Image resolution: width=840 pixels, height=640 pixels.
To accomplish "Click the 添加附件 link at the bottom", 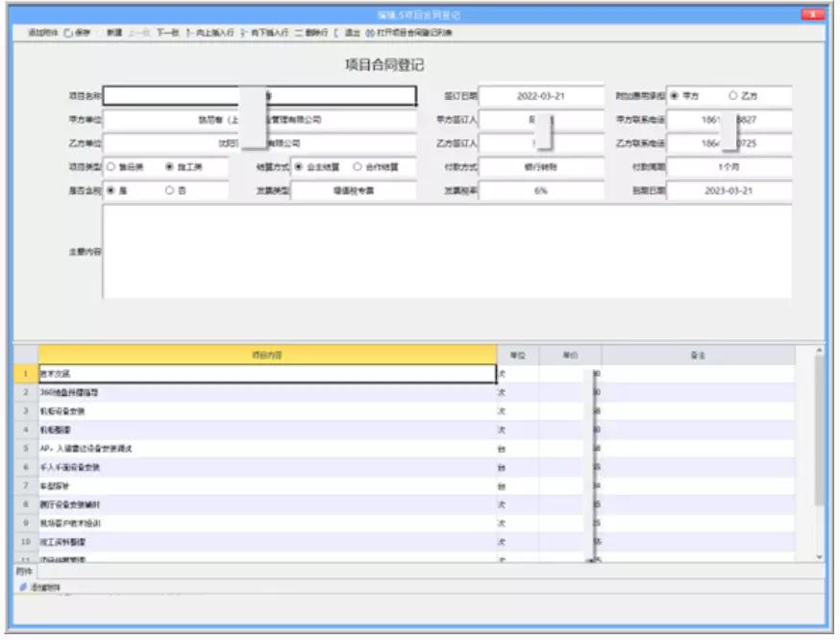I will click(x=40, y=586).
